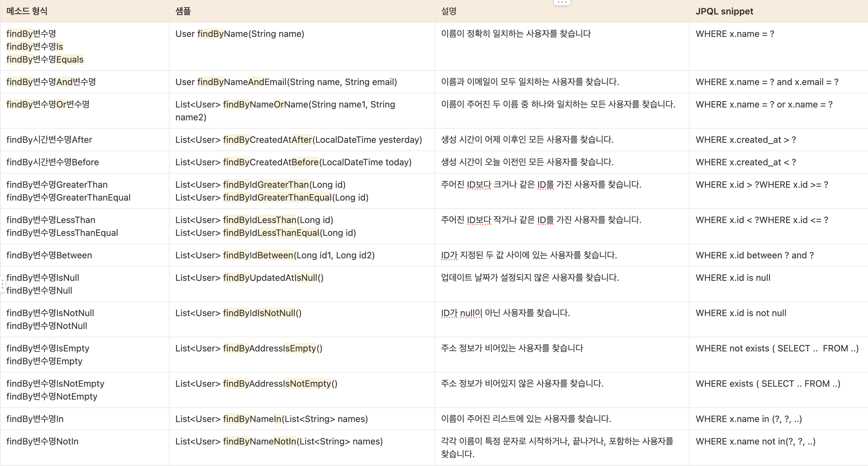Click description of the findByNameIn row

point(526,419)
